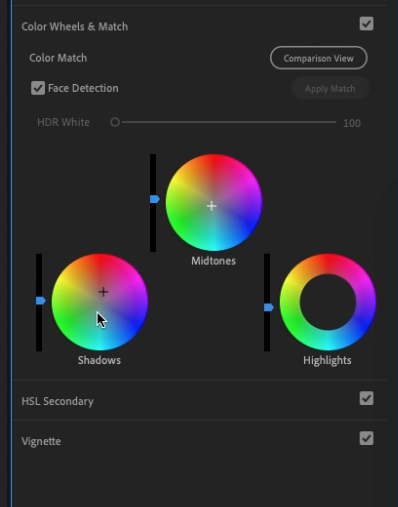The image size is (398, 507).
Task: Click the Midtones luminance slider handle
Action: (x=154, y=199)
